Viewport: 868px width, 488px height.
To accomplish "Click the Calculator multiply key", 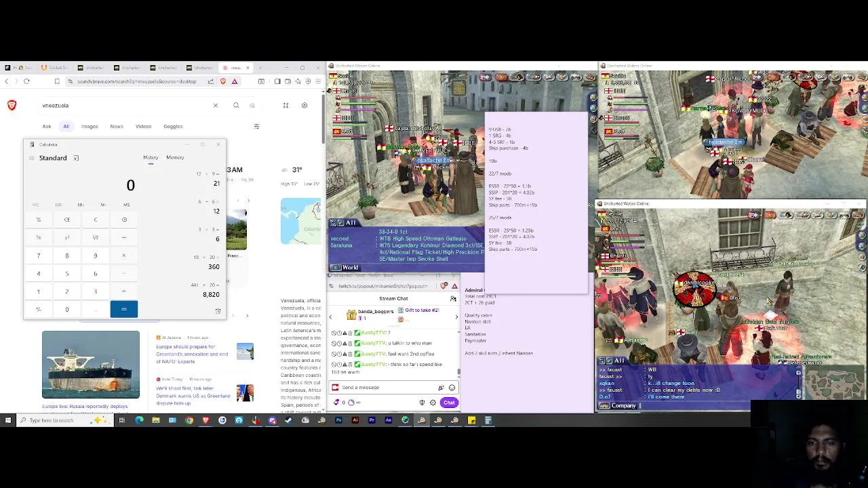I will [x=124, y=256].
